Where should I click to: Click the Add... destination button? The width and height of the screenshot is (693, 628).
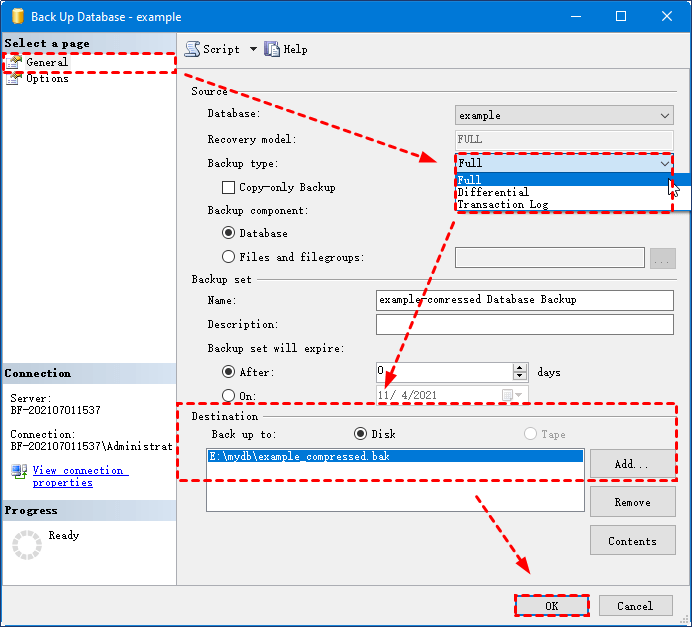coord(632,464)
